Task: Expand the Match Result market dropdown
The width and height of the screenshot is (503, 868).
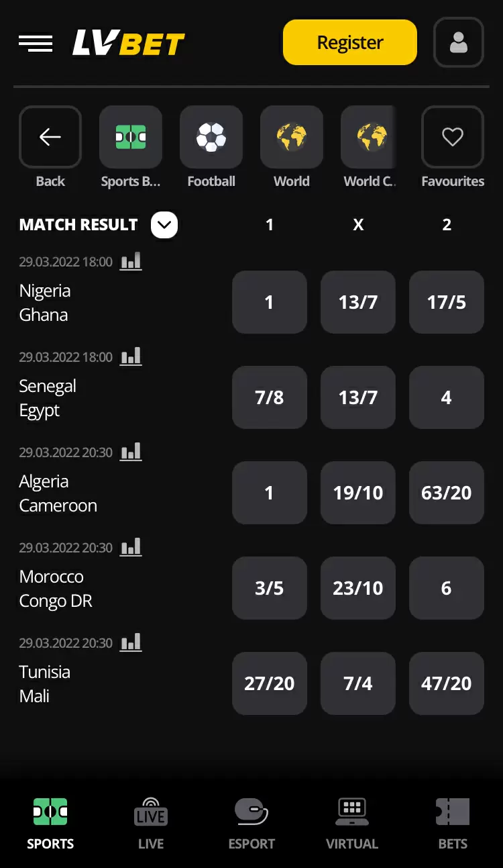Action: 164,225
